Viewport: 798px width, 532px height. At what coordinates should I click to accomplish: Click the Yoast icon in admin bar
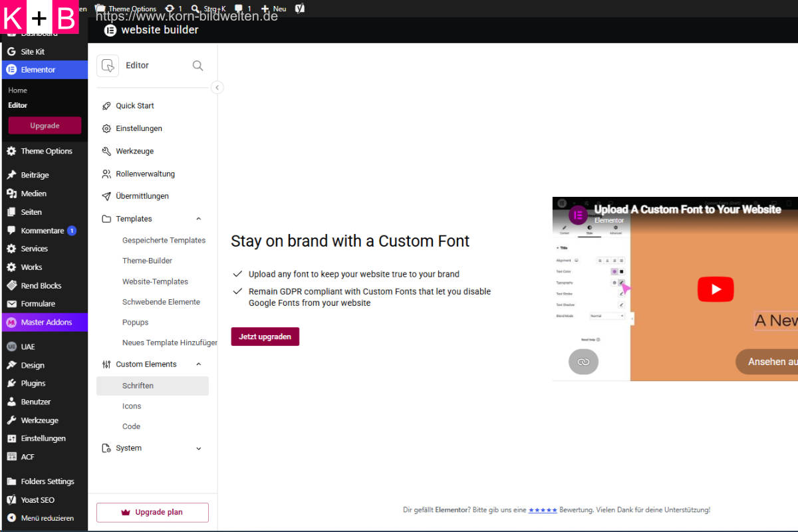click(300, 9)
